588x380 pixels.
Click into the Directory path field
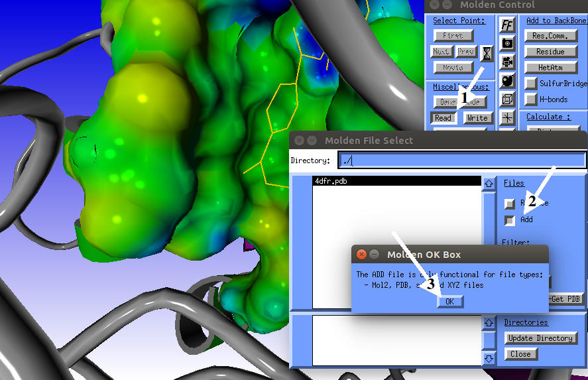pos(461,160)
